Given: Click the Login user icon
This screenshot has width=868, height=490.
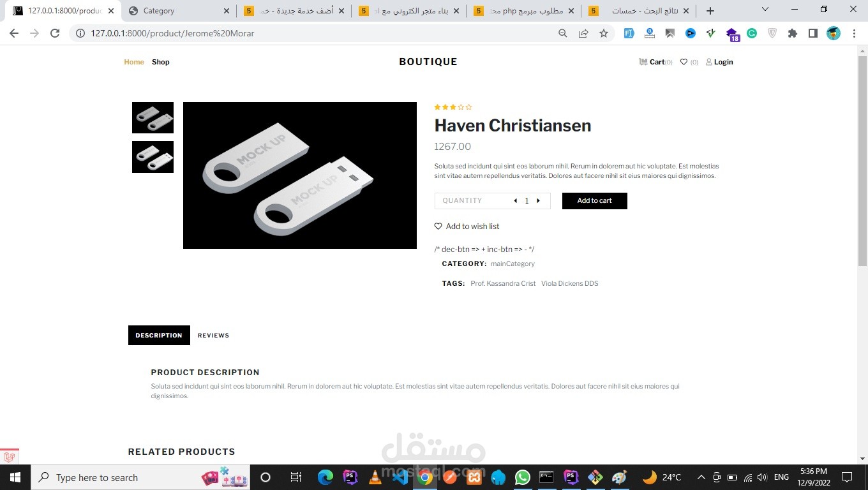Looking at the screenshot, I should click(x=708, y=62).
